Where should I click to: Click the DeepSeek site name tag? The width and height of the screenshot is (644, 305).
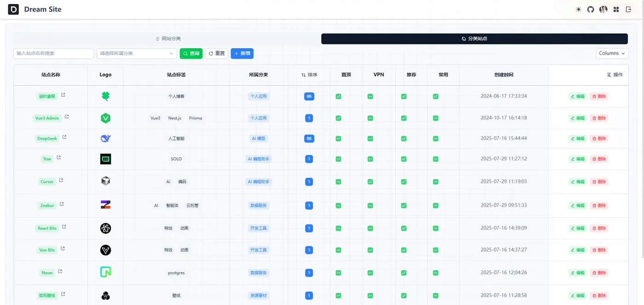coord(47,138)
